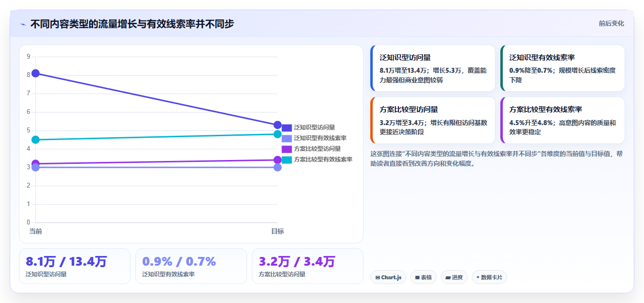Image resolution: width=644 pixels, height=303 pixels.
Task: Click x-axis label 目标
Action: [278, 231]
